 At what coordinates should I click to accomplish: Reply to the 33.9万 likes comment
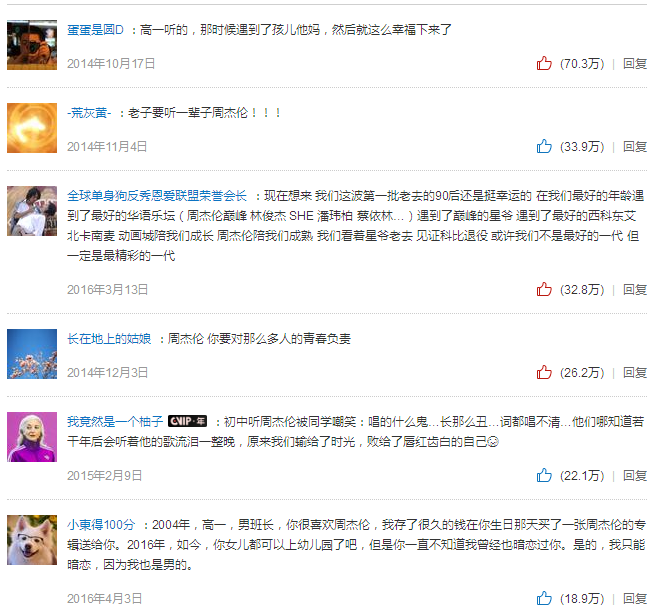[x=635, y=147]
